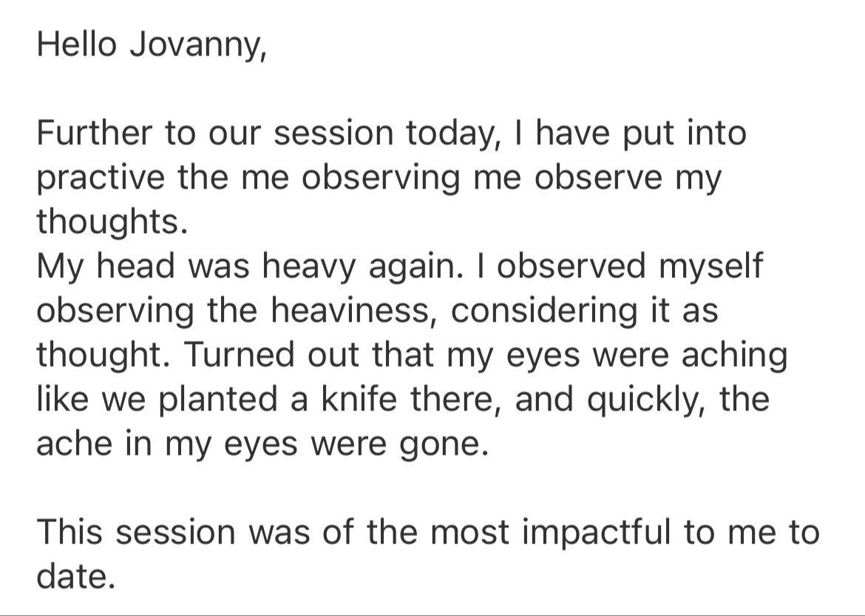Click the word impactful
The image size is (865, 616).
pyautogui.click(x=594, y=532)
